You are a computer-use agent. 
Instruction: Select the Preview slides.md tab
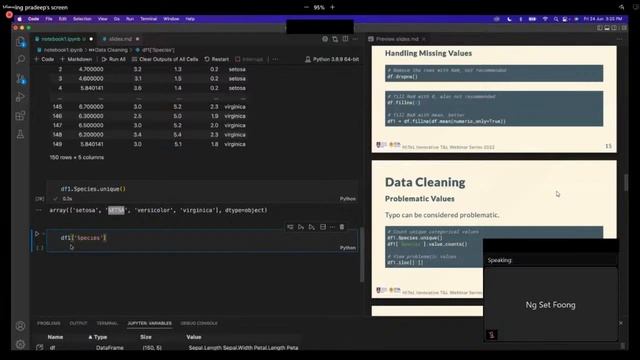point(397,39)
